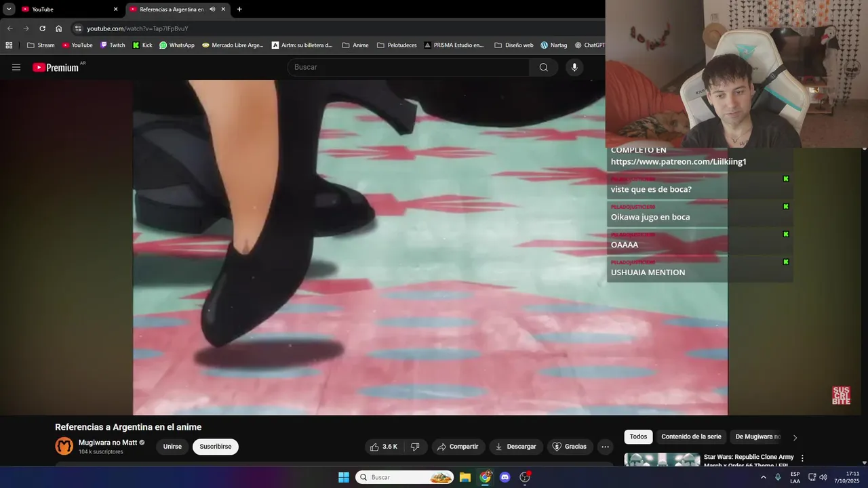Image resolution: width=868 pixels, height=488 pixels.
Task: Open the YouTube hamburger guide menu
Action: (x=16, y=67)
